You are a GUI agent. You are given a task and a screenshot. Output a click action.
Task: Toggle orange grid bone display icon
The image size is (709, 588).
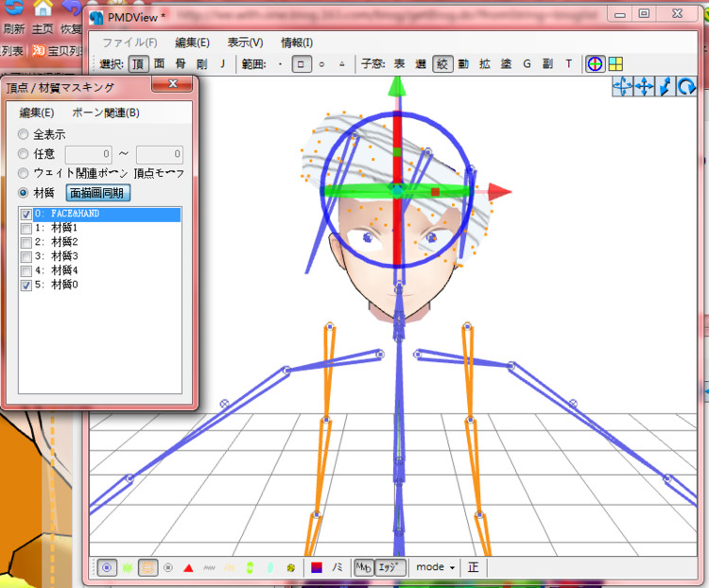(147, 567)
